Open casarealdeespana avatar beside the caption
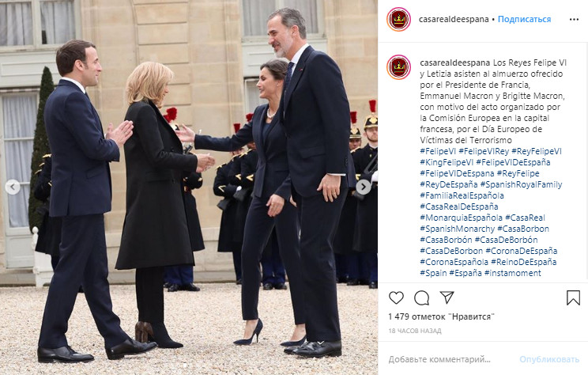This screenshot has width=588, height=375. pyautogui.click(x=398, y=67)
